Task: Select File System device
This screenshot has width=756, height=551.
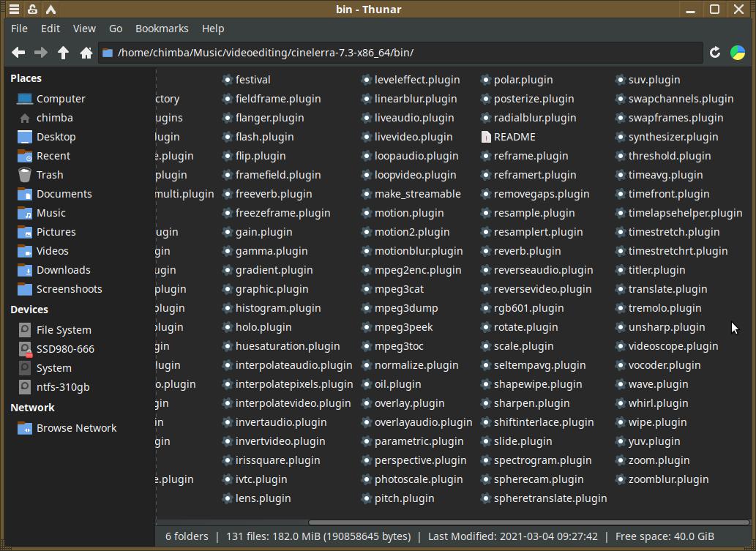Action: (x=55, y=330)
